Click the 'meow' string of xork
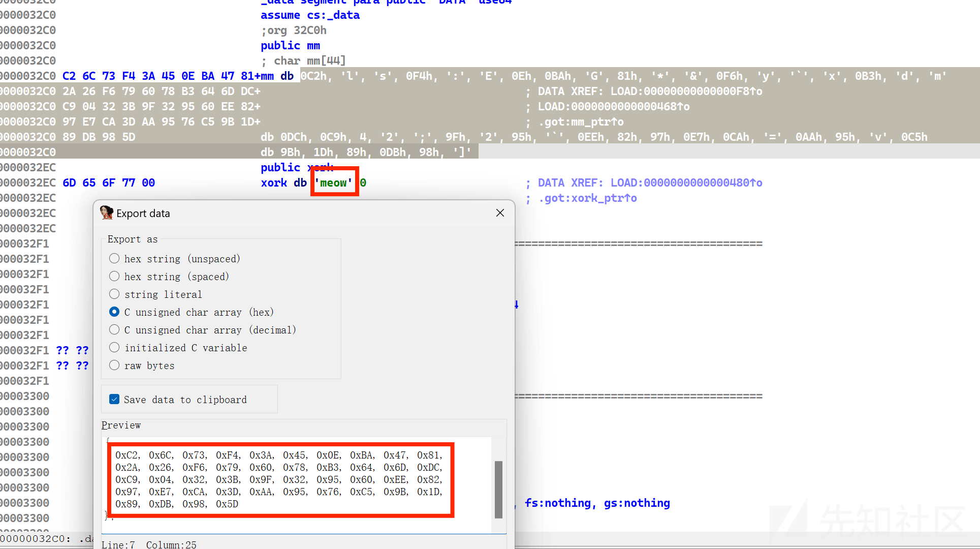The width and height of the screenshot is (980, 549). click(x=334, y=182)
